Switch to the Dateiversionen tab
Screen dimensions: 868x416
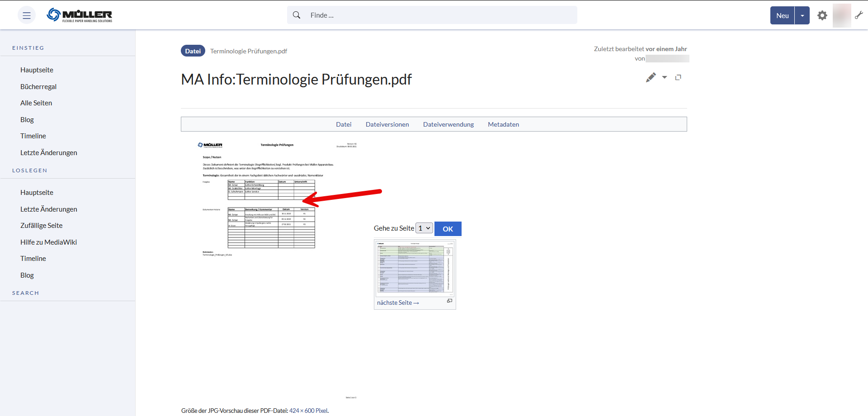point(387,124)
